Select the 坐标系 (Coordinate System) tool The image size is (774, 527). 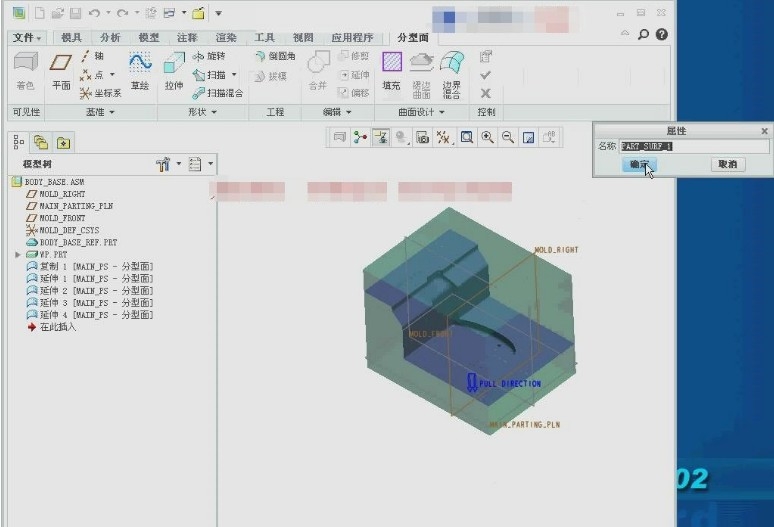coord(101,93)
